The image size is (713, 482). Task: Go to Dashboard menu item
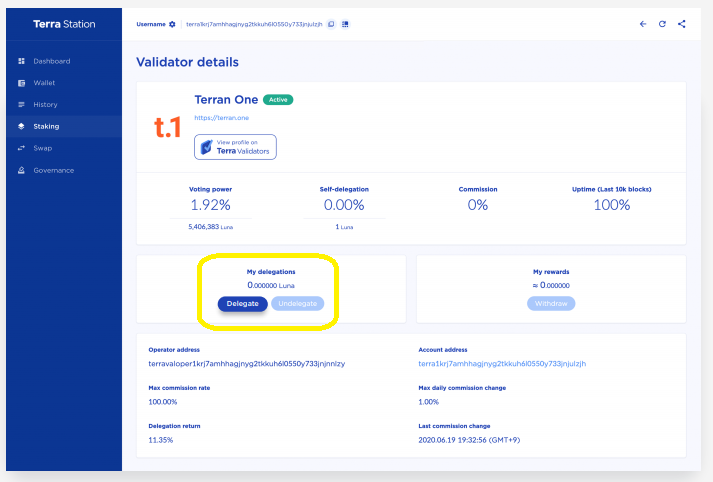tap(52, 61)
